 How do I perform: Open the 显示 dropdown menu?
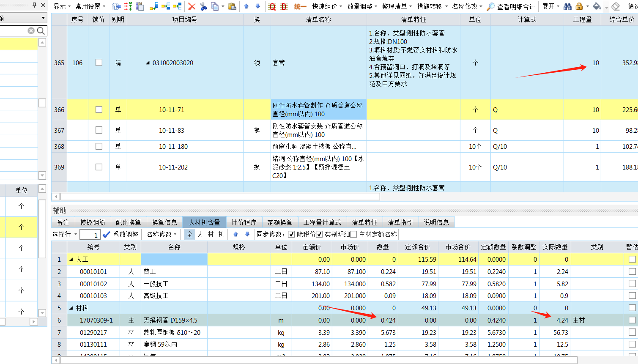[x=62, y=6]
